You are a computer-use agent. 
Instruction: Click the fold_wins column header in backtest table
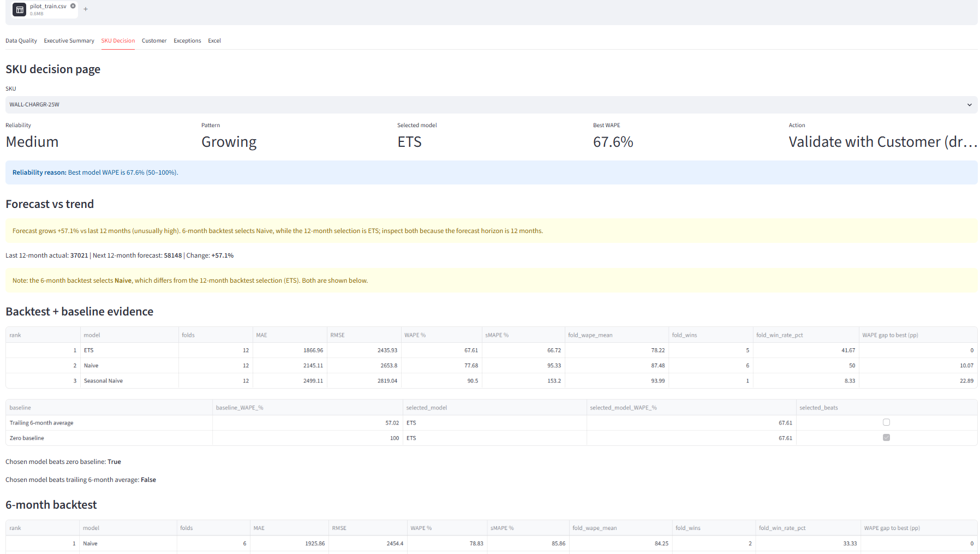click(710, 335)
